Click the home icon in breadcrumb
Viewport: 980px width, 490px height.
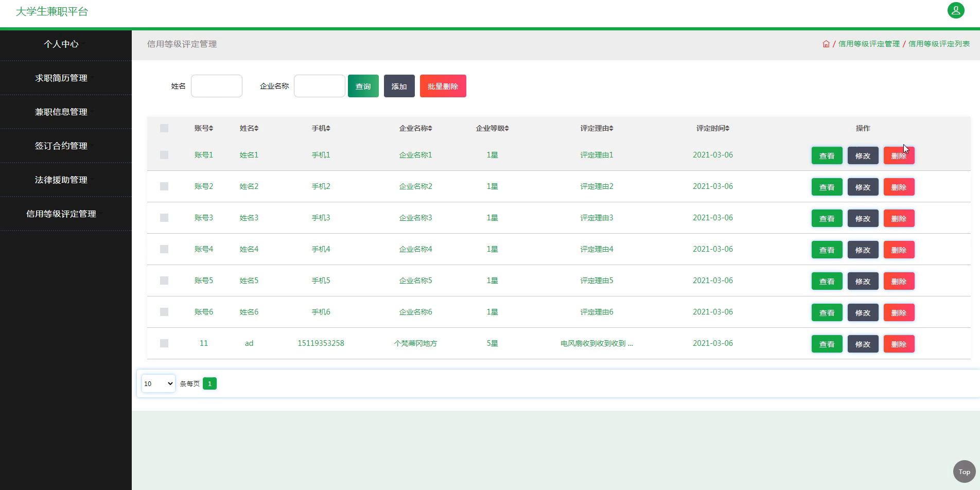pyautogui.click(x=826, y=44)
